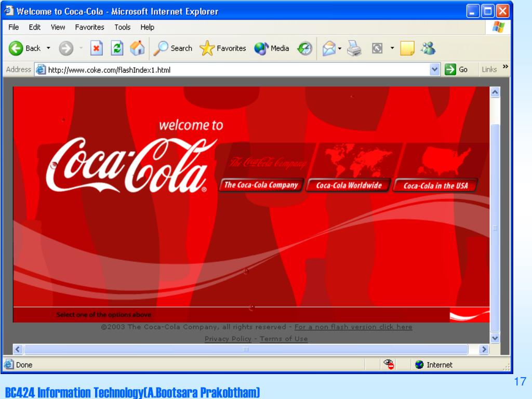Open the File menu
This screenshot has width=532, height=399.
pyautogui.click(x=14, y=27)
